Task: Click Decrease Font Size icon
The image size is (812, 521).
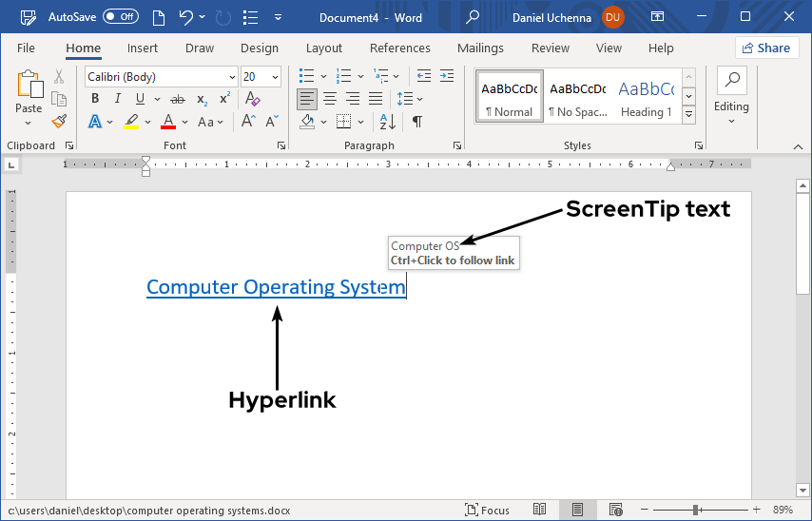Action: 272,121
